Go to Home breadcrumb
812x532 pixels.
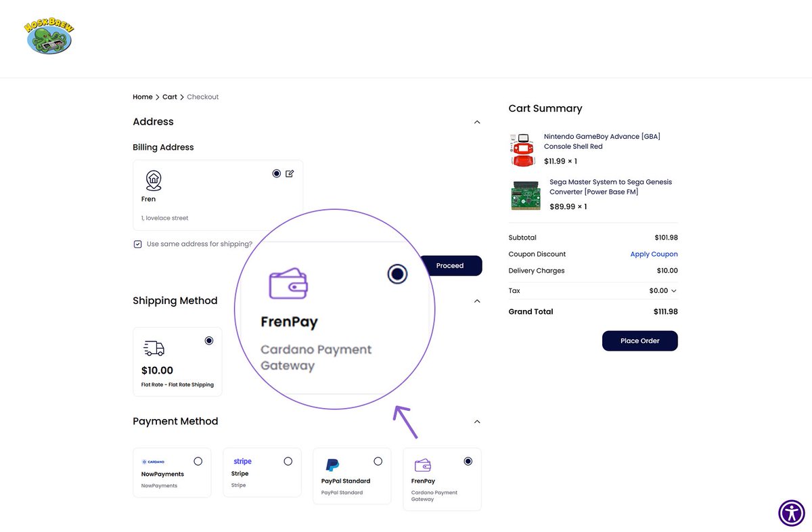click(x=143, y=97)
